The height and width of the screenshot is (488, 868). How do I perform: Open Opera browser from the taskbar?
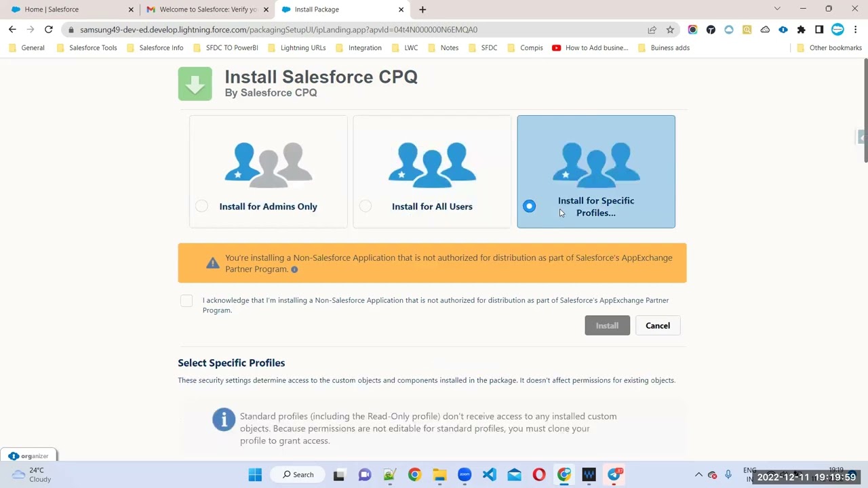(539, 474)
